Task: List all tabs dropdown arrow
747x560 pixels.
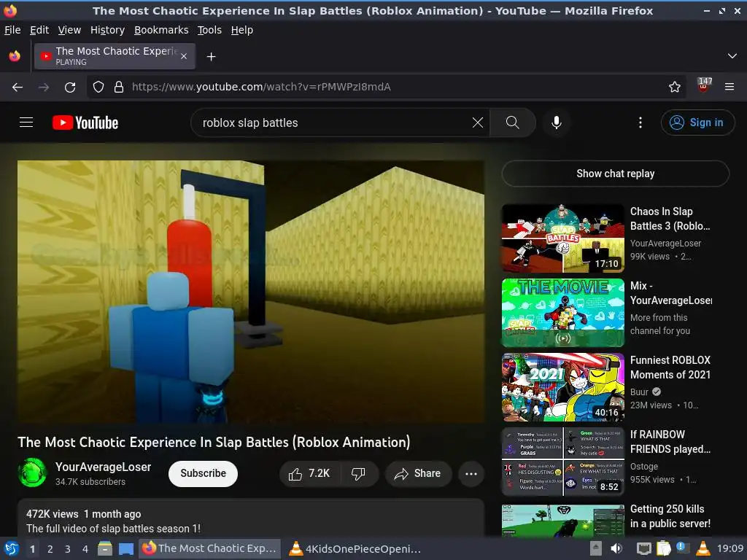Action: coord(732,56)
